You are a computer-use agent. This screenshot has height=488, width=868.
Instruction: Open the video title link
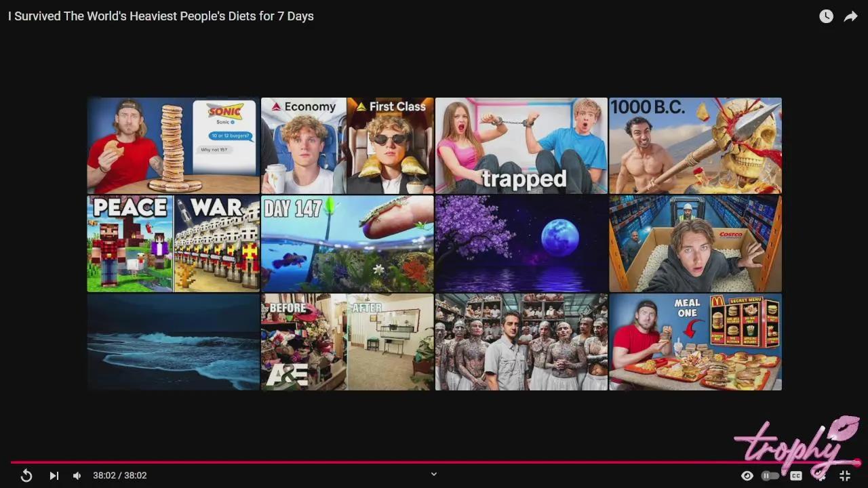click(x=161, y=16)
